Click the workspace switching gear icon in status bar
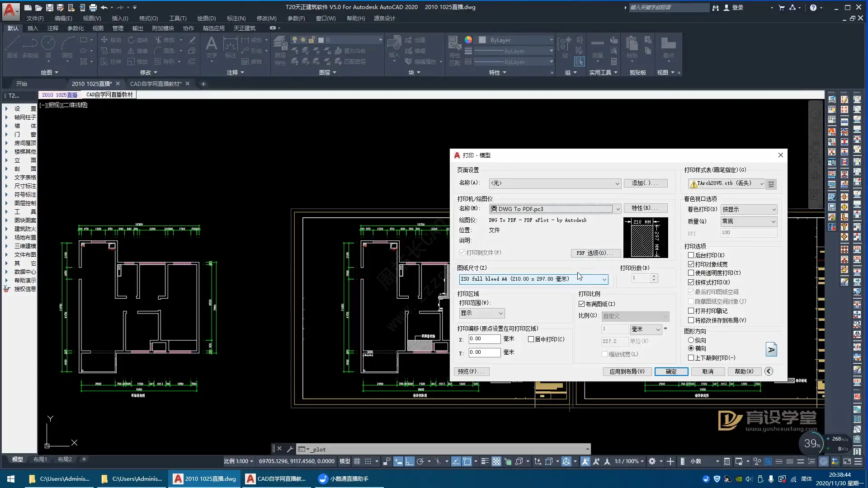The height and width of the screenshot is (488, 868). coord(652,461)
